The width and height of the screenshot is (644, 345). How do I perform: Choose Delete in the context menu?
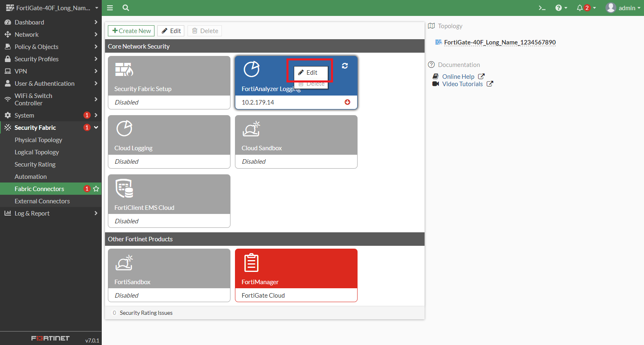tap(311, 84)
